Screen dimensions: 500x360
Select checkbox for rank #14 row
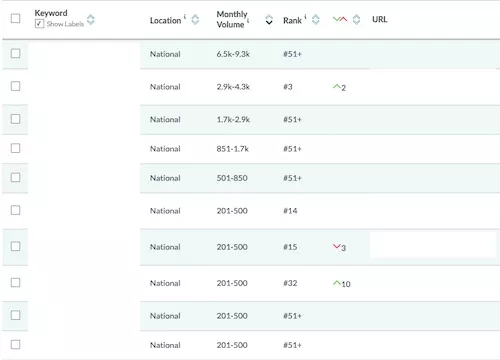(x=15, y=210)
